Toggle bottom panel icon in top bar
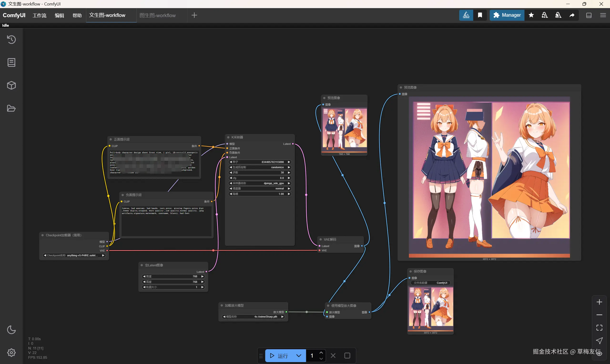This screenshot has width=610, height=364. click(x=589, y=15)
